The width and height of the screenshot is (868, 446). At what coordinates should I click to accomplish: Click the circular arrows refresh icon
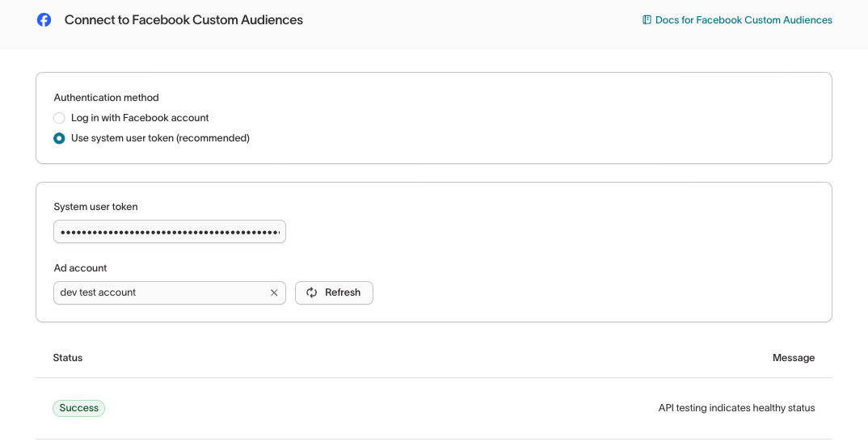point(312,292)
